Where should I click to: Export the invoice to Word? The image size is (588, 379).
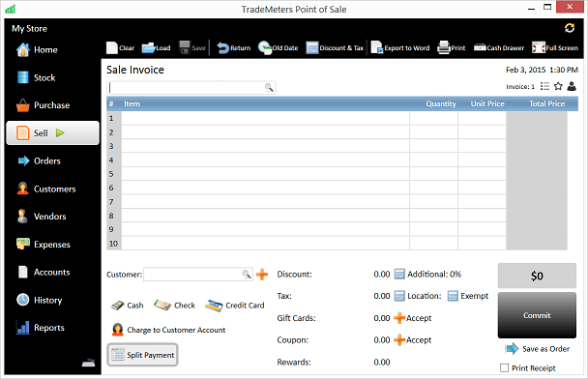tap(400, 48)
